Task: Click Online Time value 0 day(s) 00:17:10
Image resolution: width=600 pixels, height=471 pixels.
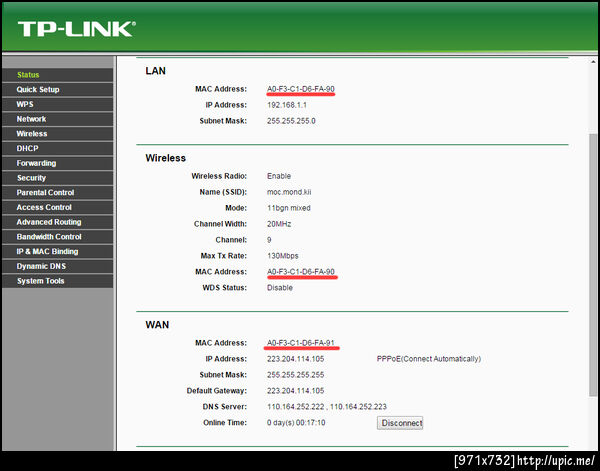Action: click(x=296, y=423)
